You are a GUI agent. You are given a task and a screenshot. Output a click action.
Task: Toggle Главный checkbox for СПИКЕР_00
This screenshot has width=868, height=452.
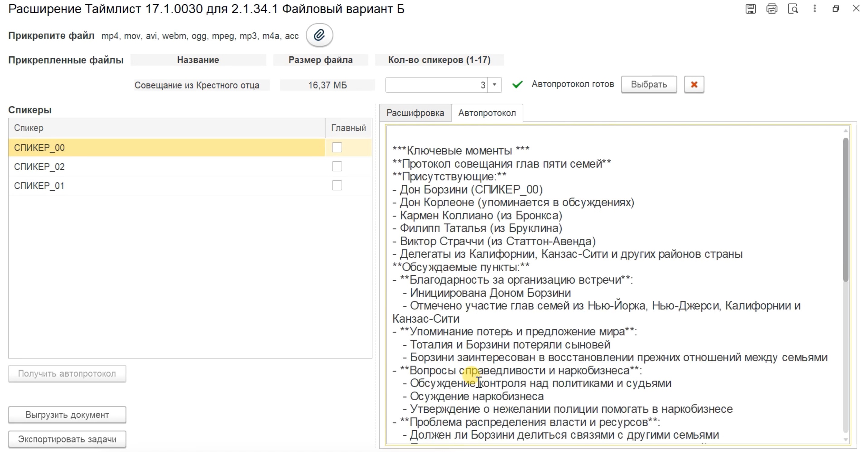pos(337,147)
